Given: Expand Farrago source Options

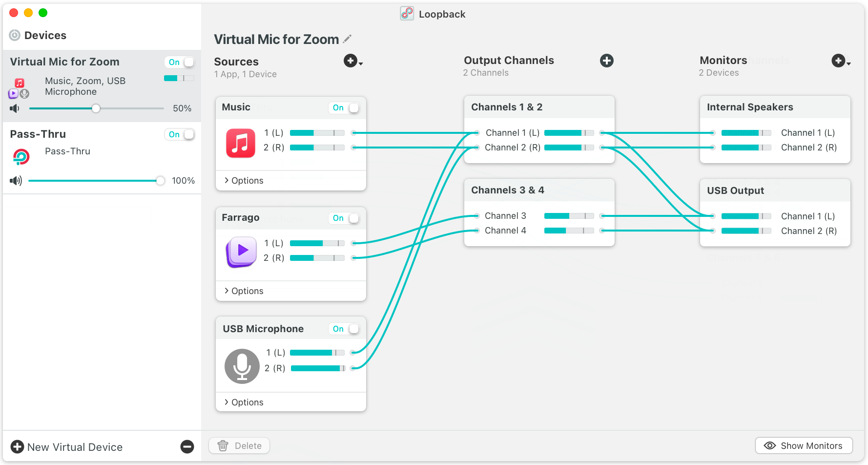Looking at the screenshot, I should pyautogui.click(x=244, y=291).
